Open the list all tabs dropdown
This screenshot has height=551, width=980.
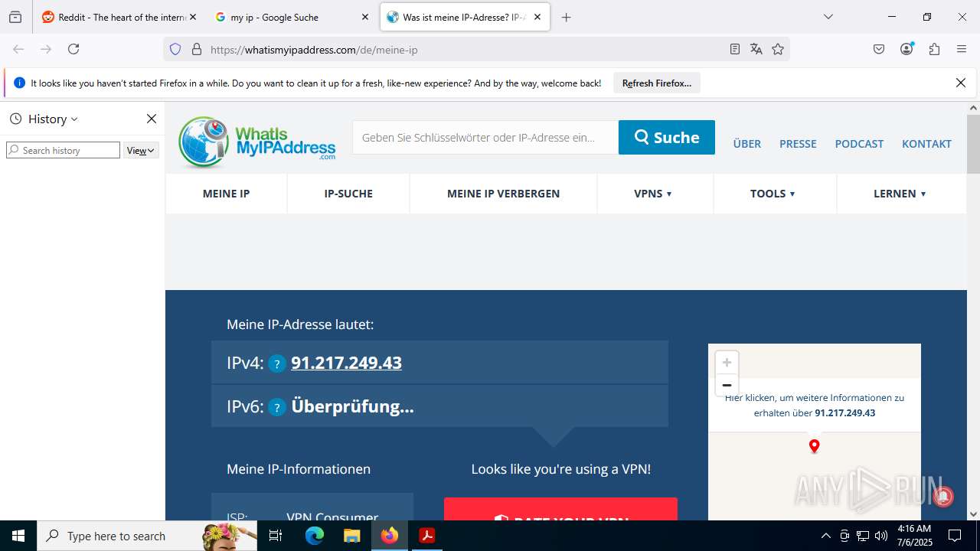coord(828,17)
